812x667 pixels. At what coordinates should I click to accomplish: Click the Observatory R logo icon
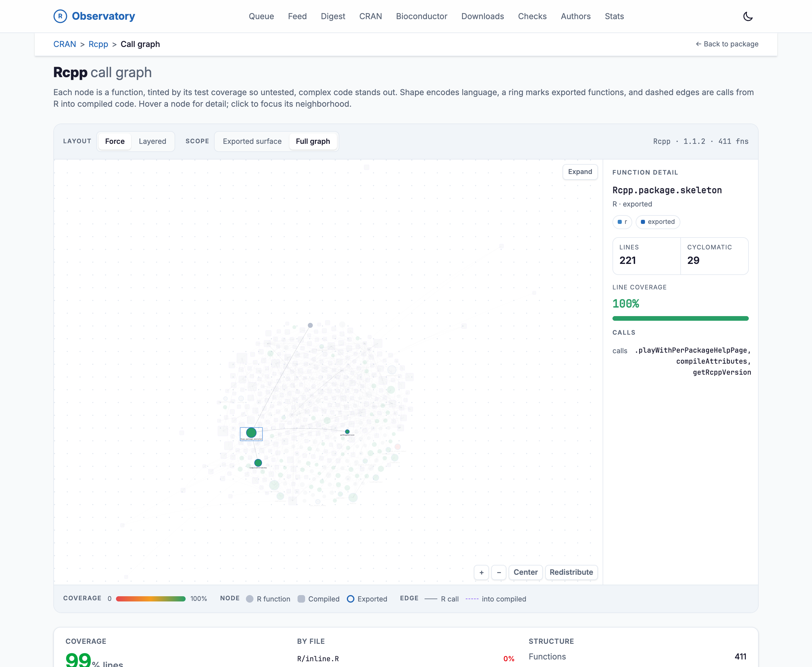tap(60, 16)
